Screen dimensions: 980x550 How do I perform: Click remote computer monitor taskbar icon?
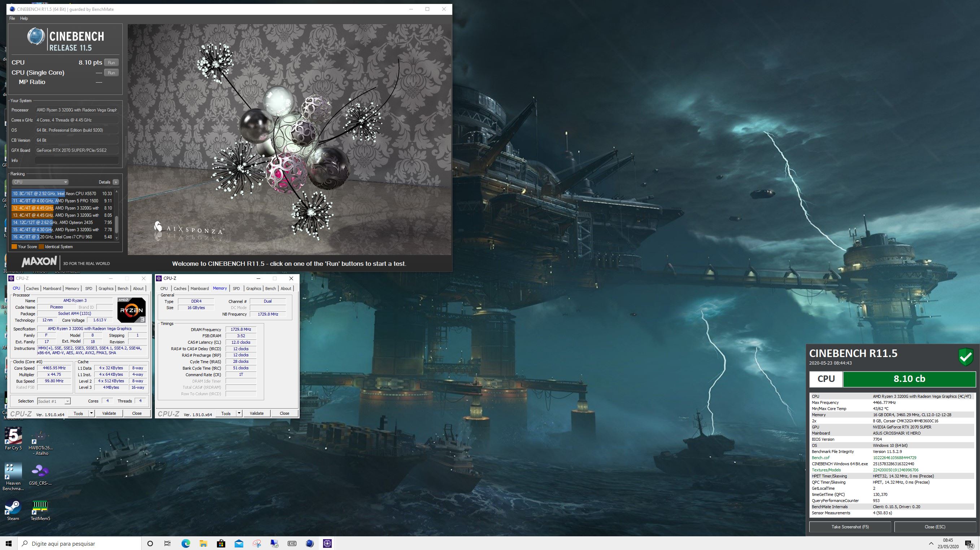(274, 543)
